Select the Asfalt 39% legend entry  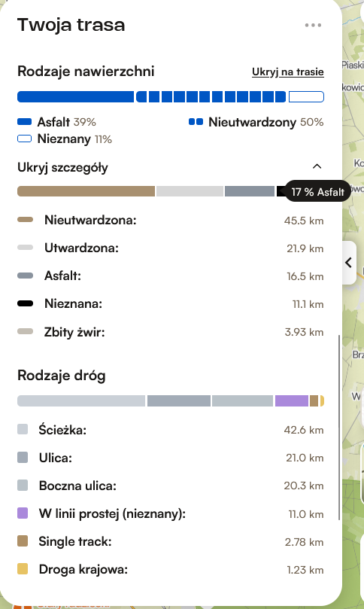pyautogui.click(x=56, y=122)
